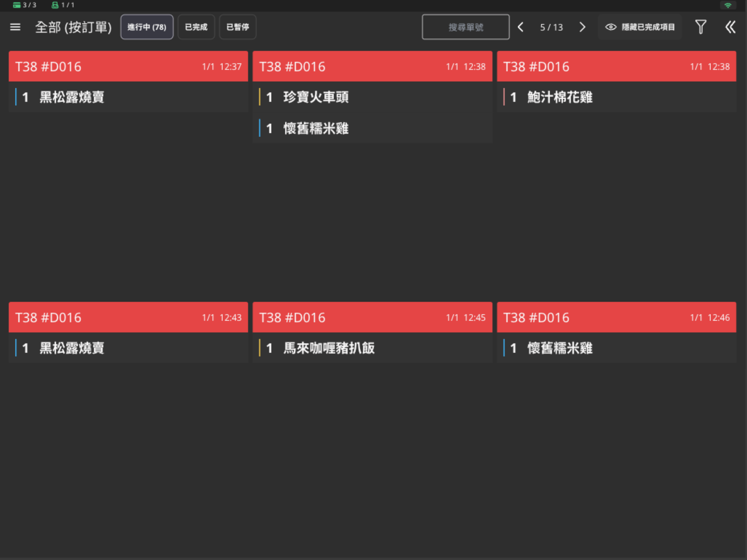Click the Wi-Fi signal indicator
The image size is (747, 560).
click(728, 5)
